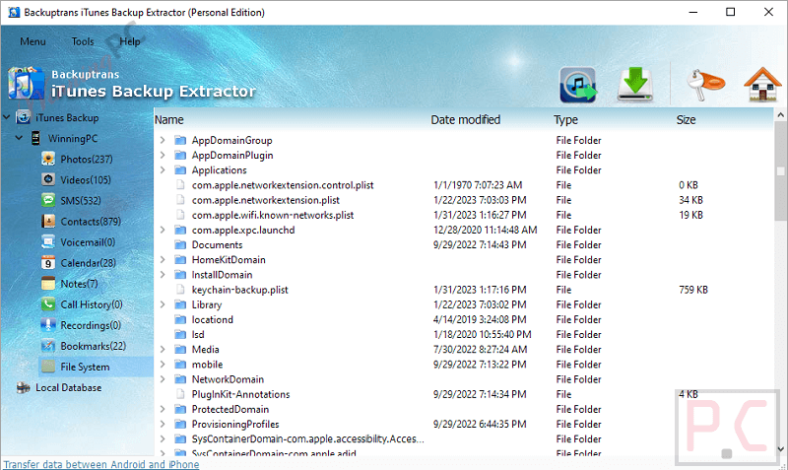Click the iTunes transfer music toolbar icon

577,84
